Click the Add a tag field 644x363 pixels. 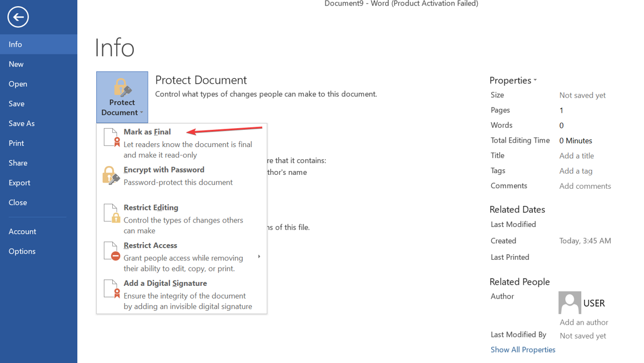click(576, 171)
